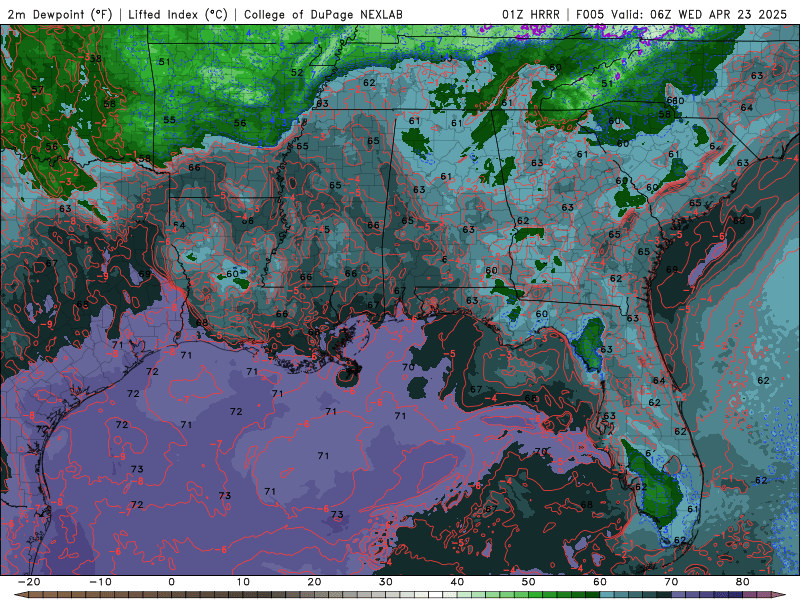Click the "70" label on the color scale

pyautogui.click(x=671, y=582)
